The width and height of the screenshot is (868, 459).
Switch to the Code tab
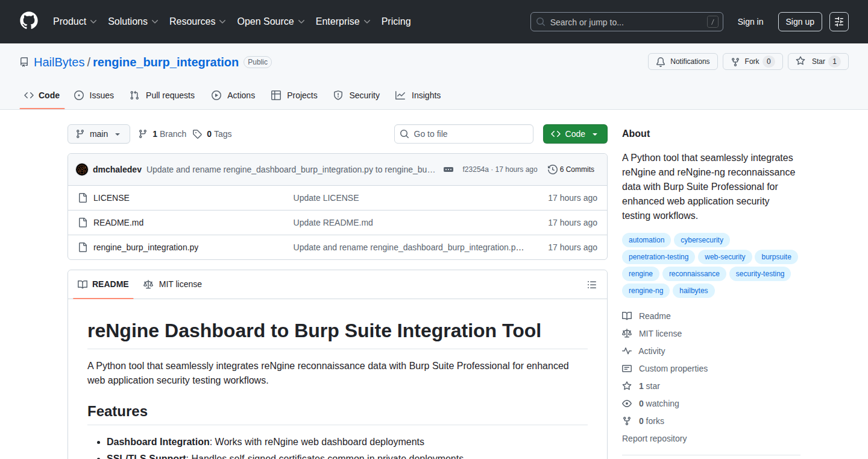click(x=42, y=95)
